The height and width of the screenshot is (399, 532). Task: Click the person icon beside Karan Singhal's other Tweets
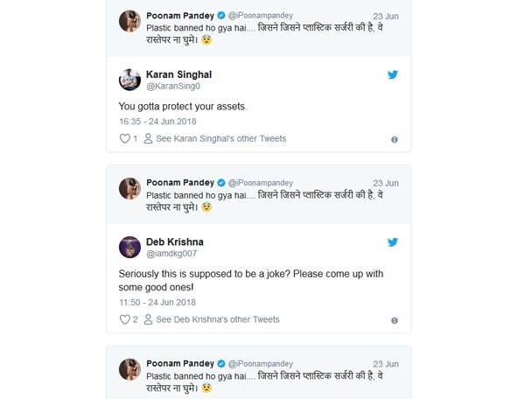[x=148, y=139]
